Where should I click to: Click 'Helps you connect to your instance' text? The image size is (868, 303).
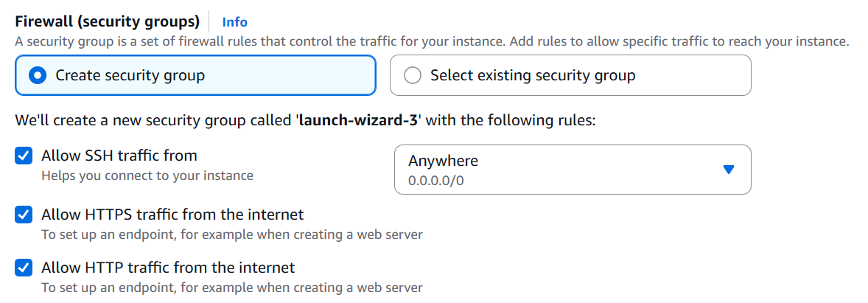pos(147,175)
